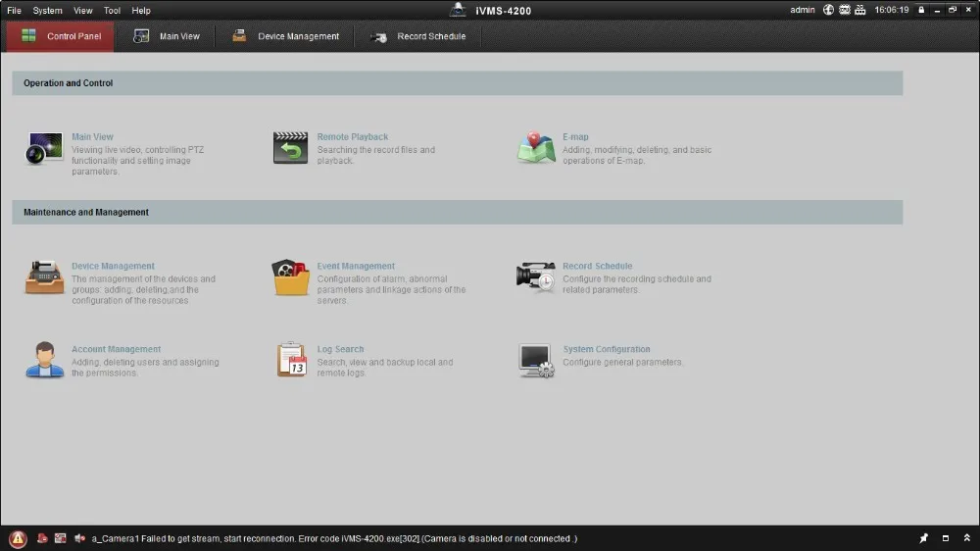The image size is (980, 551).
Task: Click the Main View camera lens icon
Action: [x=44, y=148]
